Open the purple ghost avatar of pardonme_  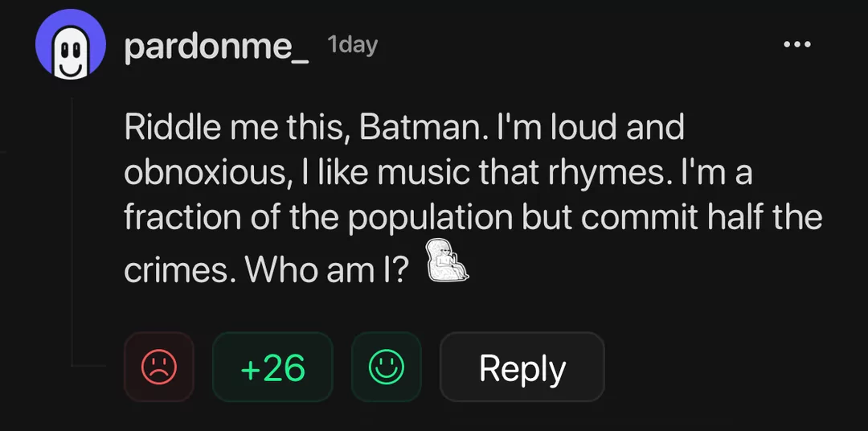pos(70,44)
